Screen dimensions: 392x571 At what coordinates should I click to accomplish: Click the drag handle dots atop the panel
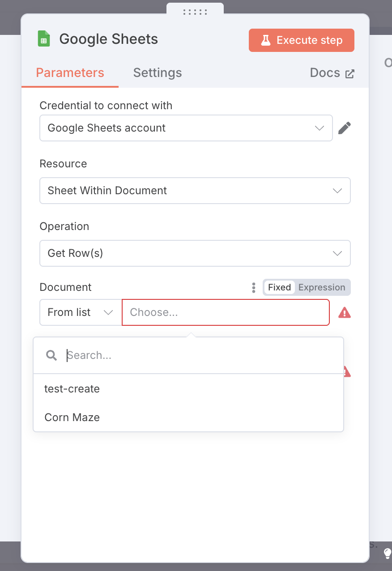click(x=195, y=12)
